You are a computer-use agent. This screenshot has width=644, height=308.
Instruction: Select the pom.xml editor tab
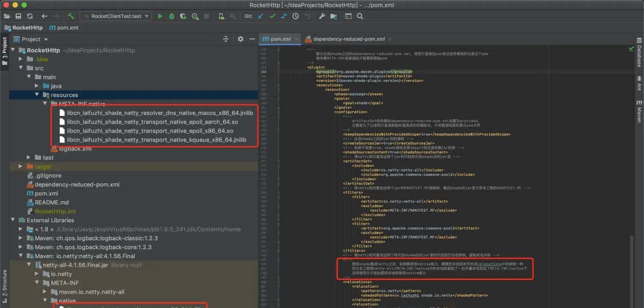click(281, 39)
